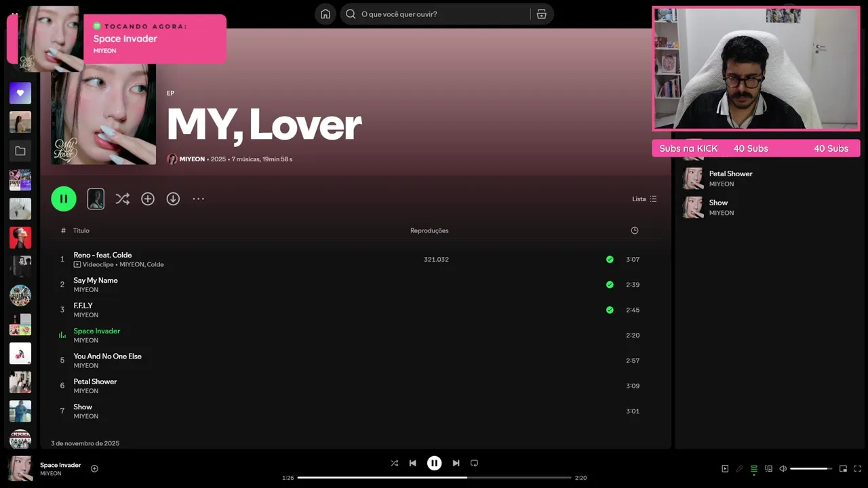
Task: Select the Space Invader track row
Action: coord(355,335)
